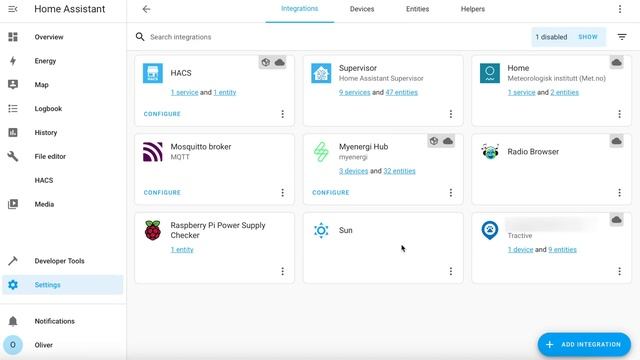
Task: Open Raspberry Pi 1 entity link
Action: [182, 249]
